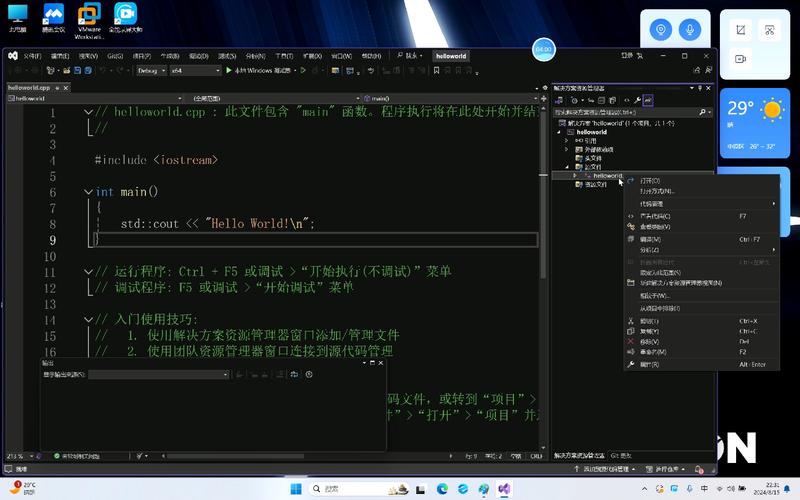This screenshot has height=500, width=800.
Task: Expand the helloworld.cpp tree node arrow
Action: (x=575, y=175)
